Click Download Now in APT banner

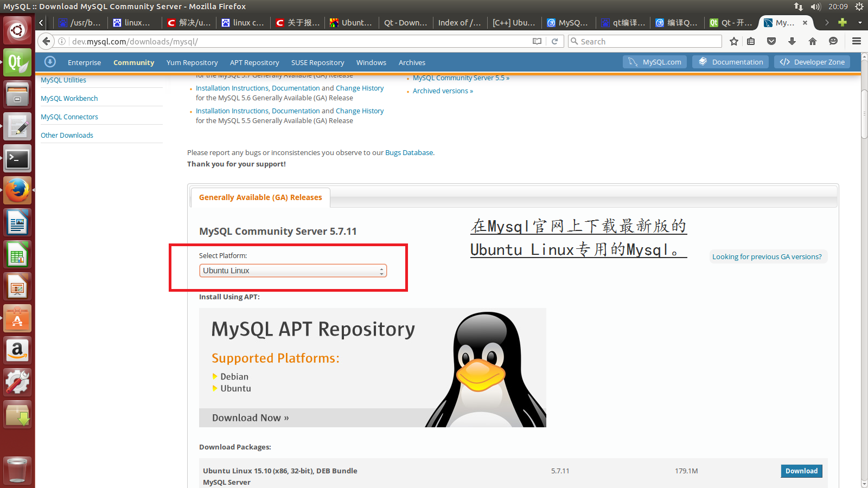(250, 418)
